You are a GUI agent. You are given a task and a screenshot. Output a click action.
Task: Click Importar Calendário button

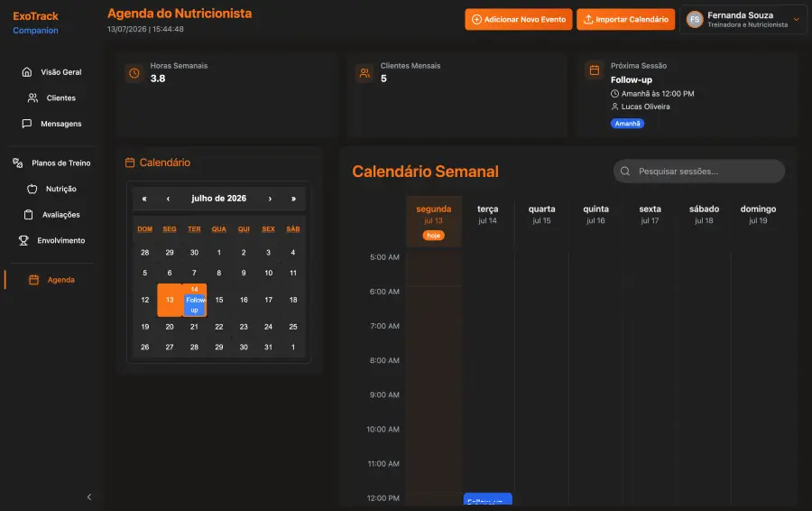click(625, 19)
